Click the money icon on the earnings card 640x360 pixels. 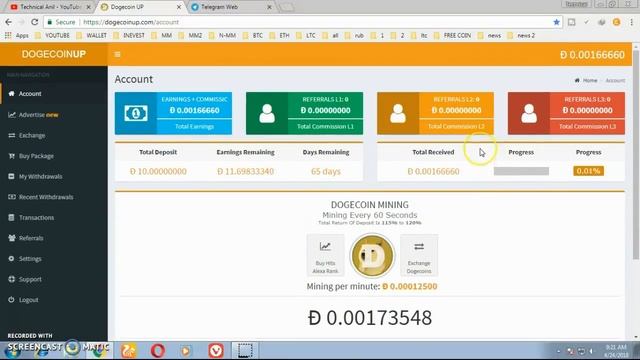(x=136, y=113)
